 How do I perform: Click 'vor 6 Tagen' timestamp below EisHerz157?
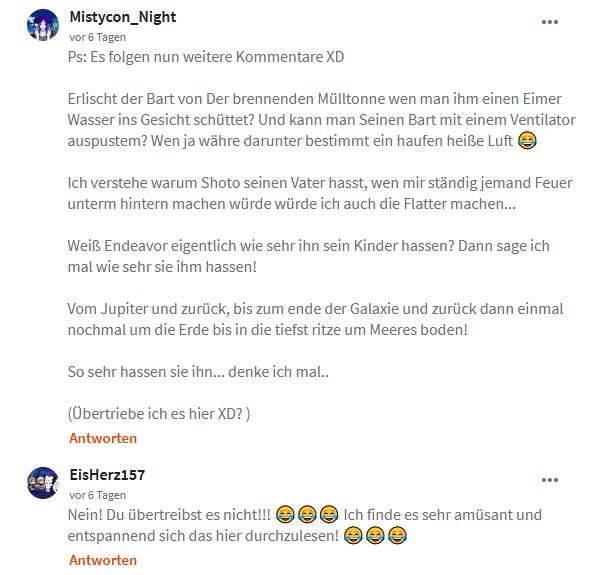(x=97, y=495)
